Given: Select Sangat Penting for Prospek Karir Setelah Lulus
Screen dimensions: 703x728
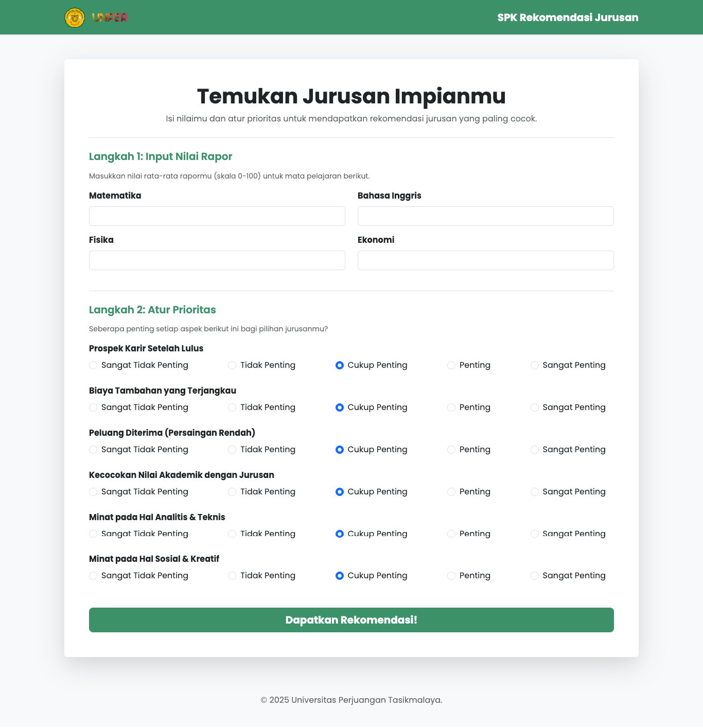Looking at the screenshot, I should click(x=535, y=365).
